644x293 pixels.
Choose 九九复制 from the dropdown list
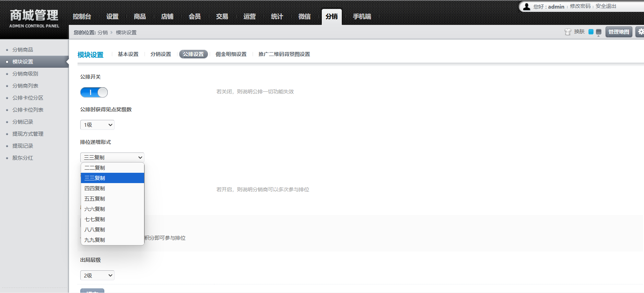point(95,240)
